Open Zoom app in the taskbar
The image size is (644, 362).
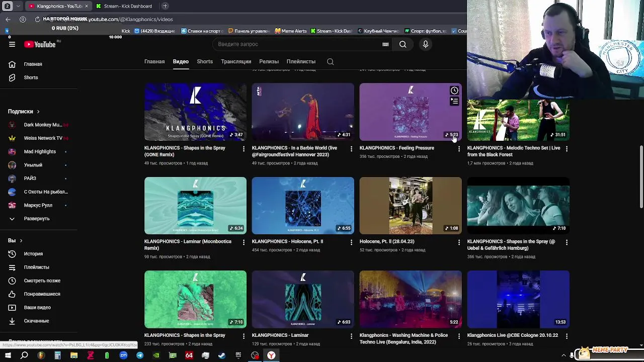123,355
